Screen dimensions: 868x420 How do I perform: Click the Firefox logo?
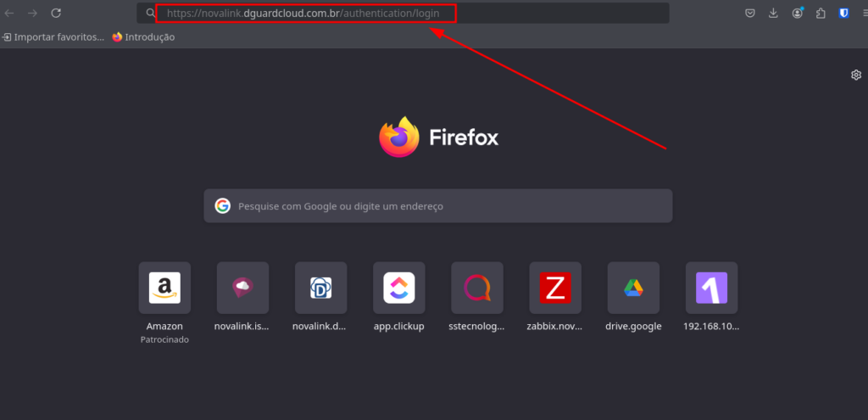398,137
